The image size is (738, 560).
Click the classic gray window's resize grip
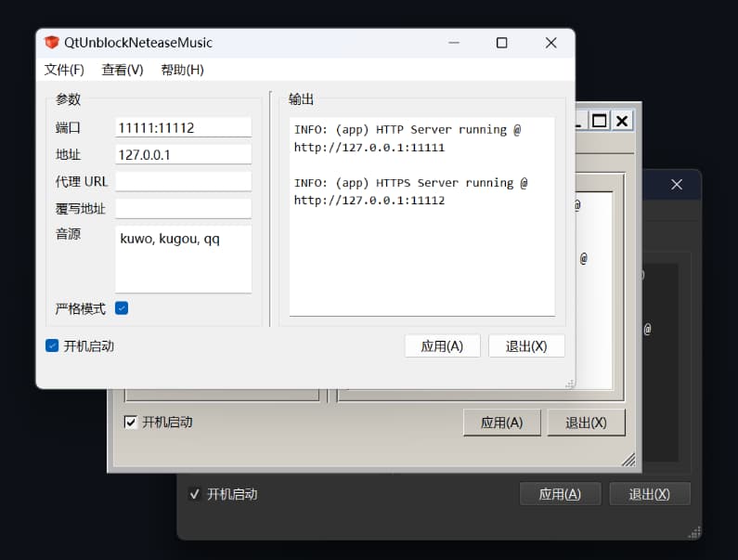[x=628, y=460]
